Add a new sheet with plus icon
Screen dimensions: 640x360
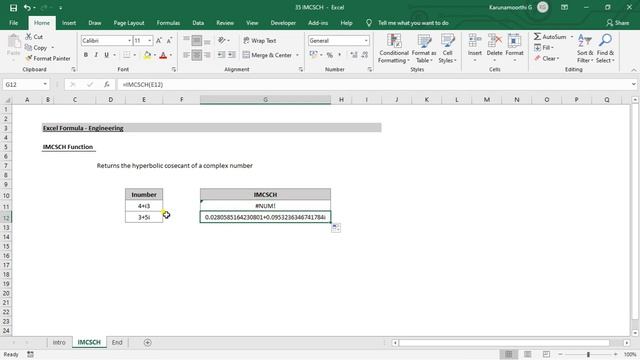click(x=147, y=342)
